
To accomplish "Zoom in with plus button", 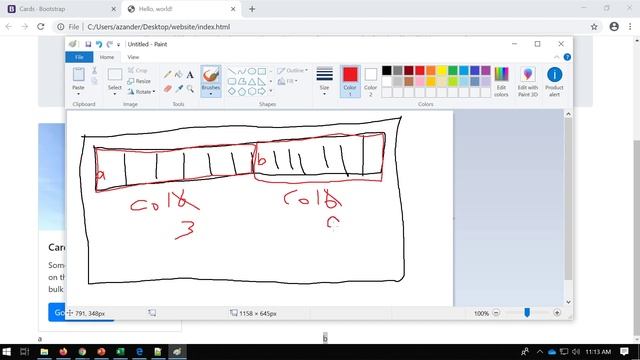I will [x=557, y=313].
